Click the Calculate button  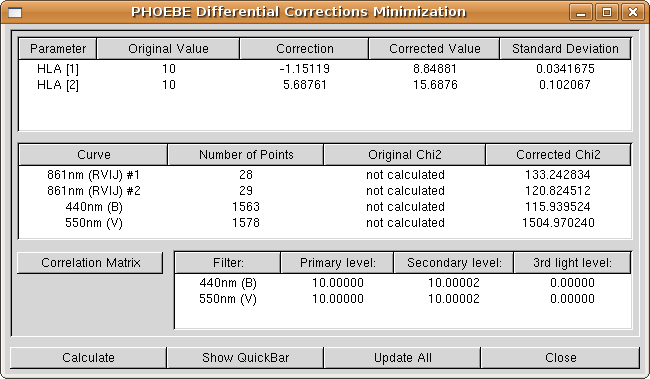click(88, 357)
